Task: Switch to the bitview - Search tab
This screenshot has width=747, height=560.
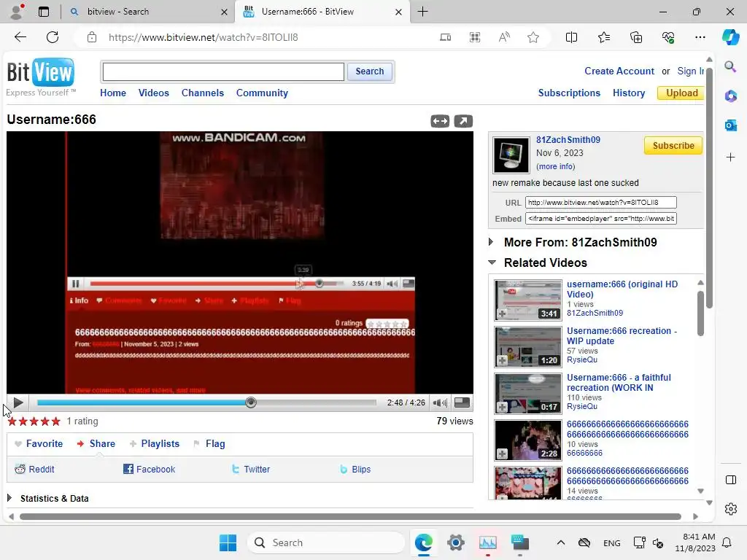Action: point(147,12)
